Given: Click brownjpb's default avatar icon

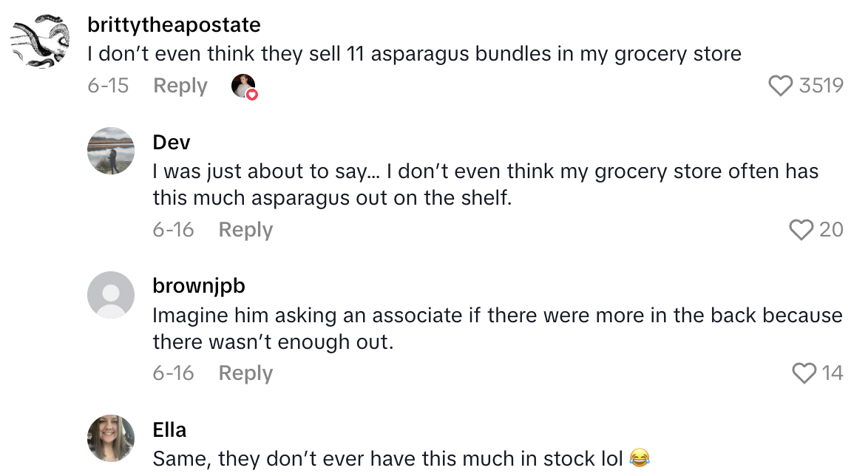Looking at the screenshot, I should [x=111, y=294].
